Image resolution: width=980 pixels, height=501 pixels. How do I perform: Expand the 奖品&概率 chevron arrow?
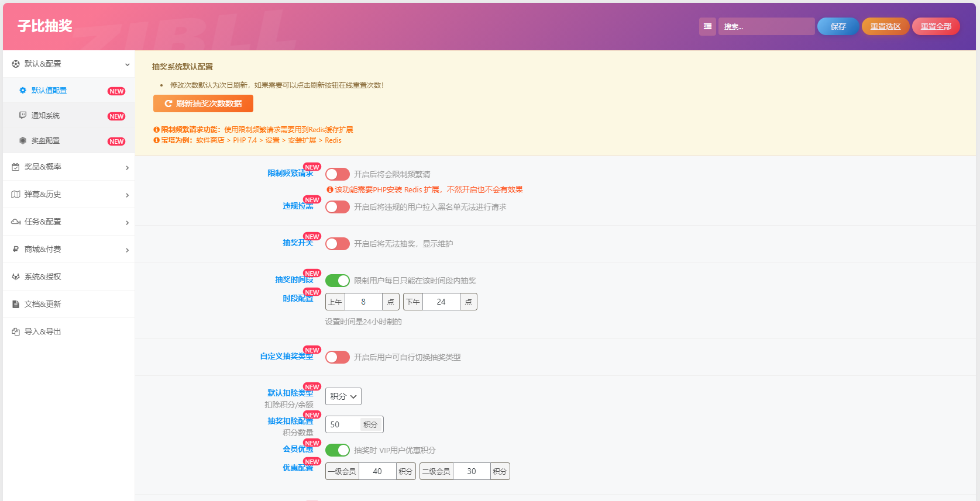127,168
